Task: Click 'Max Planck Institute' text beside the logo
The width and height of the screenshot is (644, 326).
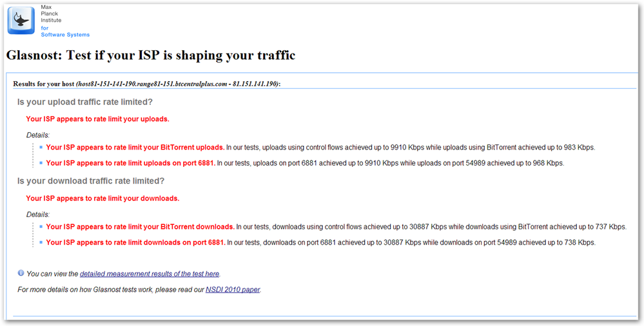Action: click(51, 14)
